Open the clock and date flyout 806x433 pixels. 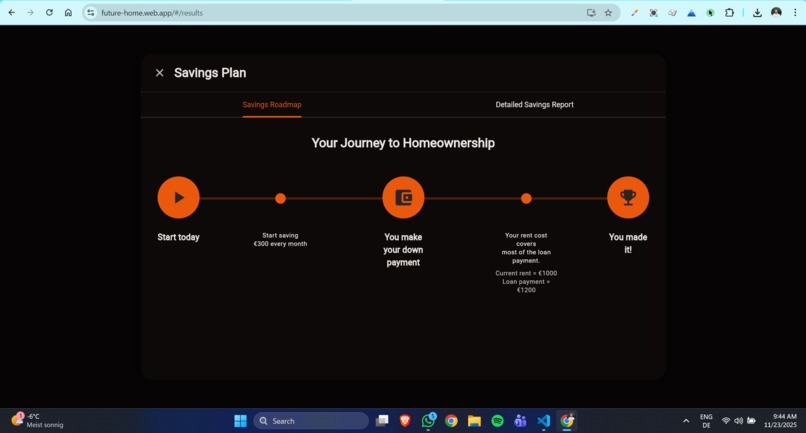tap(780, 421)
